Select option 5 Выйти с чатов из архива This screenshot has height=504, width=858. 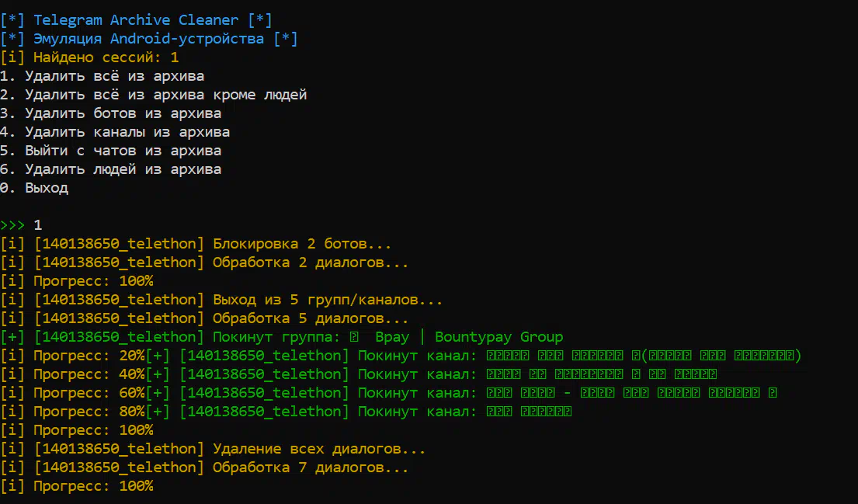click(x=110, y=151)
